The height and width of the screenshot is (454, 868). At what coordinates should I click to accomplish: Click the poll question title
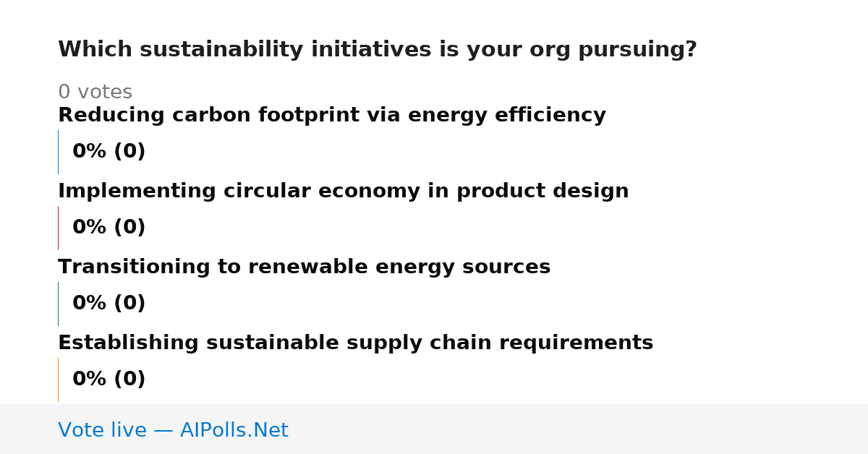377,50
